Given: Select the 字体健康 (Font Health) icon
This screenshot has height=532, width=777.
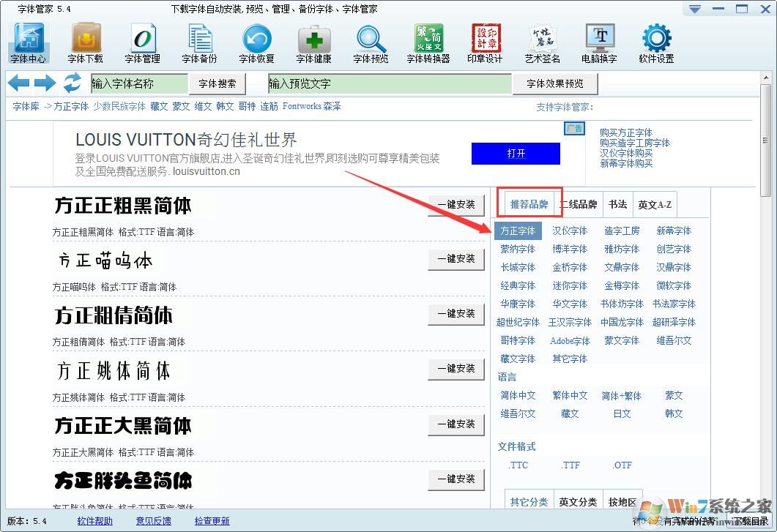Looking at the screenshot, I should 313,42.
